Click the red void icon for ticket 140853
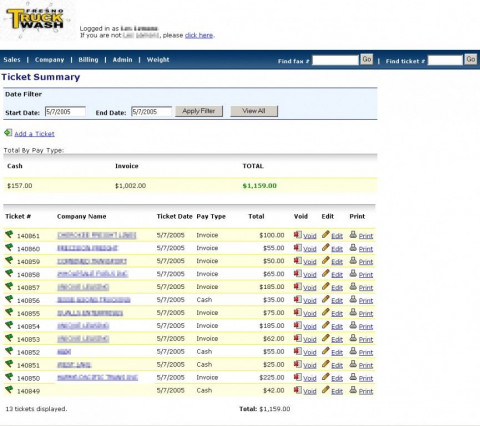The width and height of the screenshot is (480, 426). point(298,338)
